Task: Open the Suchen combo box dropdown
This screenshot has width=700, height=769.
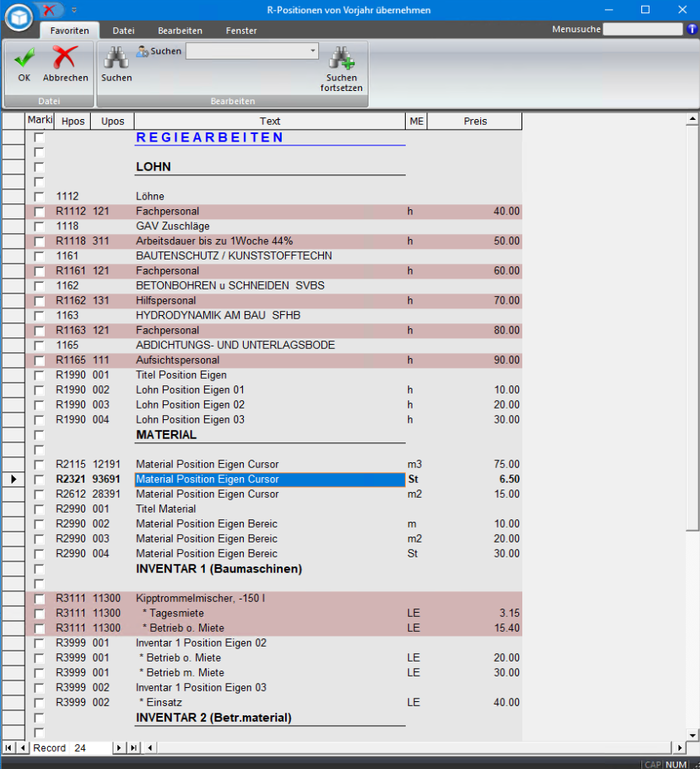Action: pos(312,50)
